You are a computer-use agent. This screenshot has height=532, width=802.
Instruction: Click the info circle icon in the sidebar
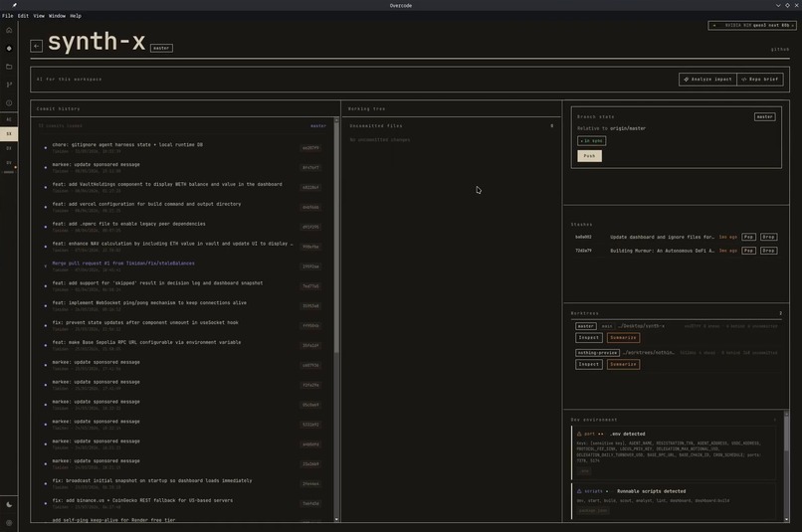[x=9, y=103]
